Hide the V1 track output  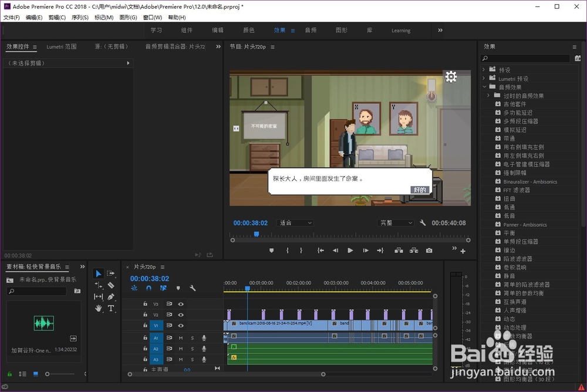pyautogui.click(x=181, y=325)
